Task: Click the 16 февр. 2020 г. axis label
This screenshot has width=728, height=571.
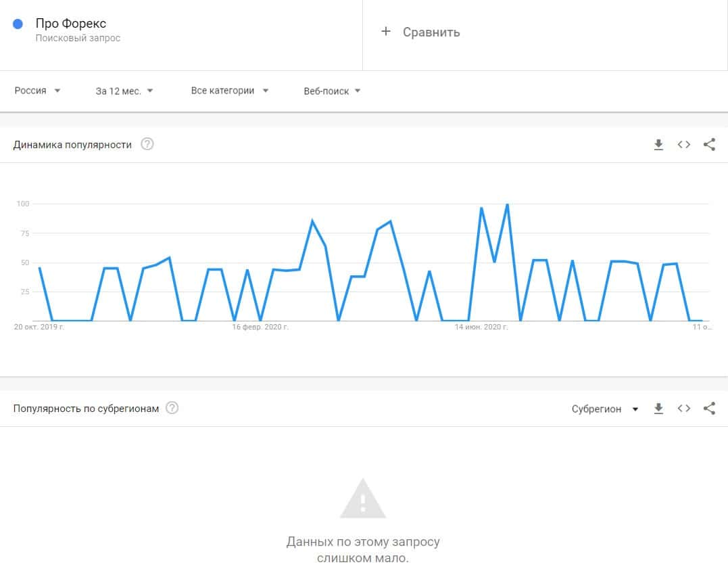Action: point(260,327)
